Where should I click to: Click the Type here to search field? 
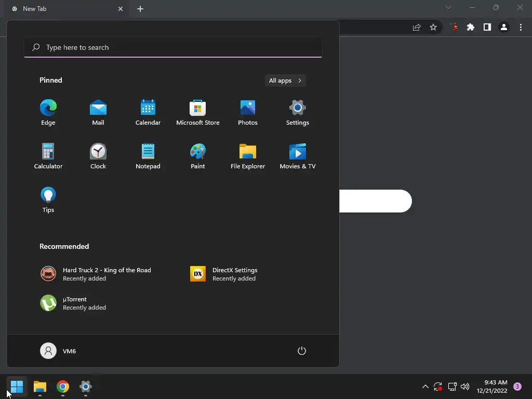coord(173,47)
